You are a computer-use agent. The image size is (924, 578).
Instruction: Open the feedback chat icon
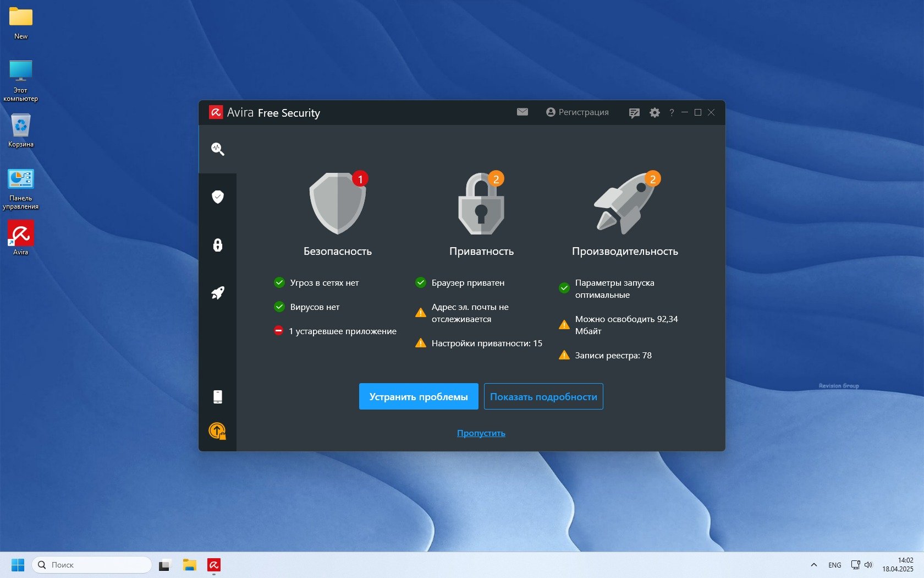634,113
